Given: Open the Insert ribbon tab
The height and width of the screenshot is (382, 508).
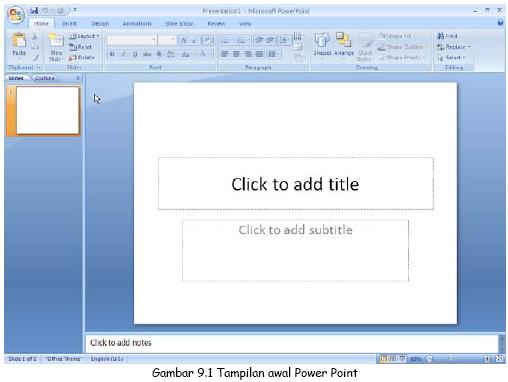Looking at the screenshot, I should (69, 24).
